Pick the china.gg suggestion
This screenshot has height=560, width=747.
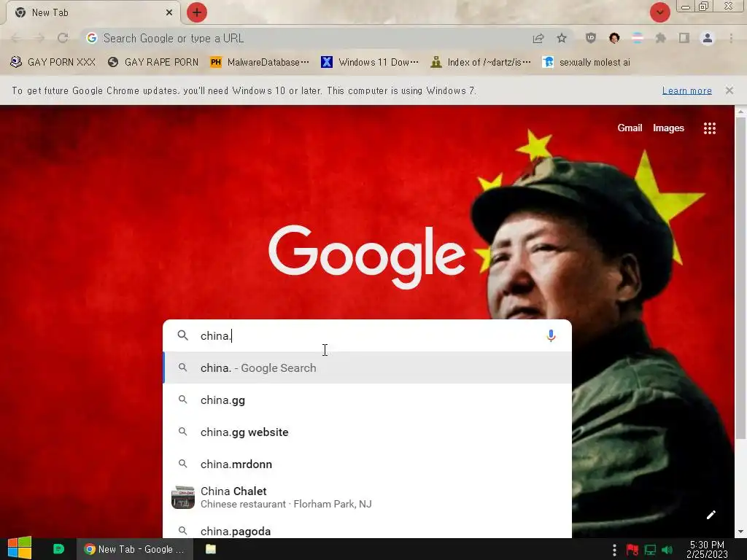(x=368, y=400)
